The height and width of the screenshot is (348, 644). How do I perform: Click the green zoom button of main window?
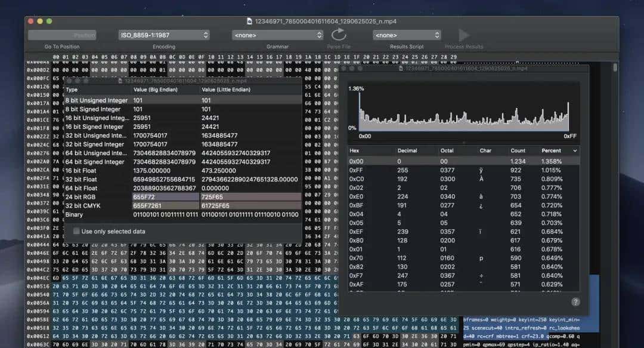pyautogui.click(x=49, y=21)
